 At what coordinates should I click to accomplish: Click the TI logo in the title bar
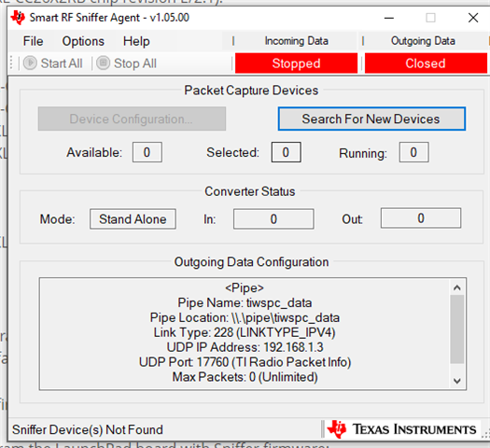pyautogui.click(x=18, y=18)
